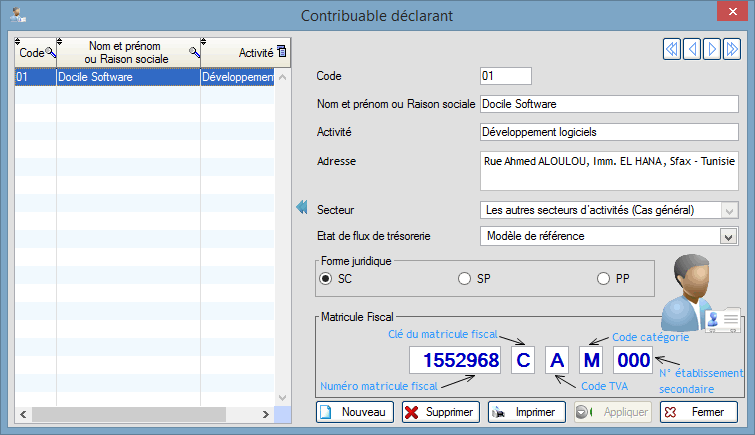Image resolution: width=755 pixels, height=435 pixels.
Task: Select SP forme juridique
Action: [x=464, y=278]
